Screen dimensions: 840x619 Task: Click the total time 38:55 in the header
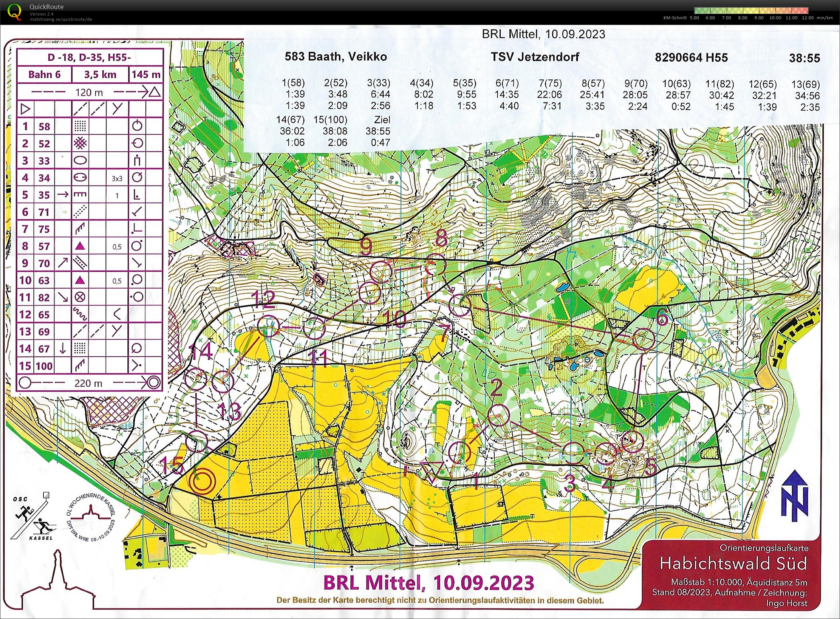coord(804,58)
